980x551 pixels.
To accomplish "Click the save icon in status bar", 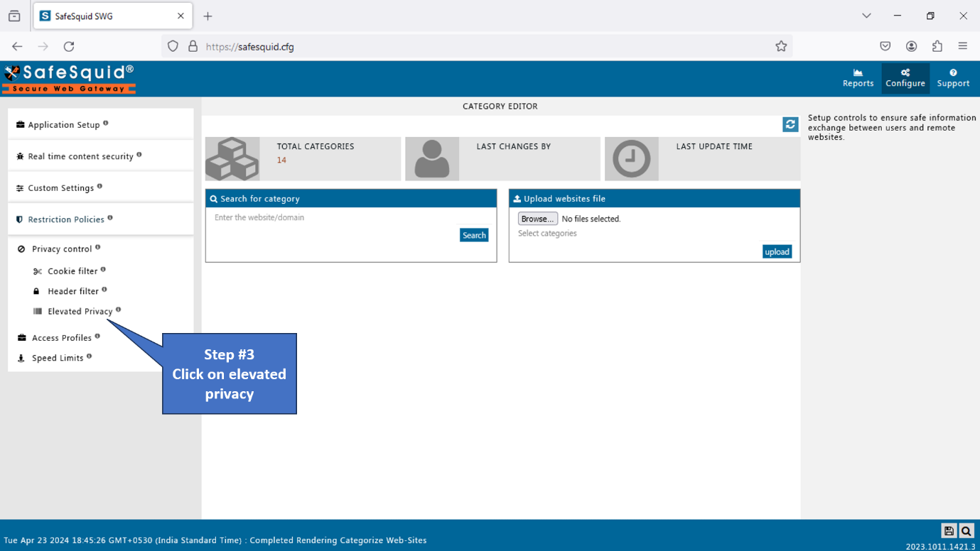I will (x=949, y=530).
